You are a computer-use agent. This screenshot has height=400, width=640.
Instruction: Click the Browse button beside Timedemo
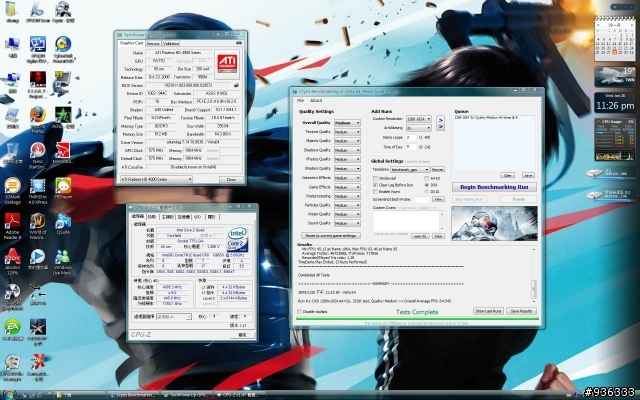point(438,169)
